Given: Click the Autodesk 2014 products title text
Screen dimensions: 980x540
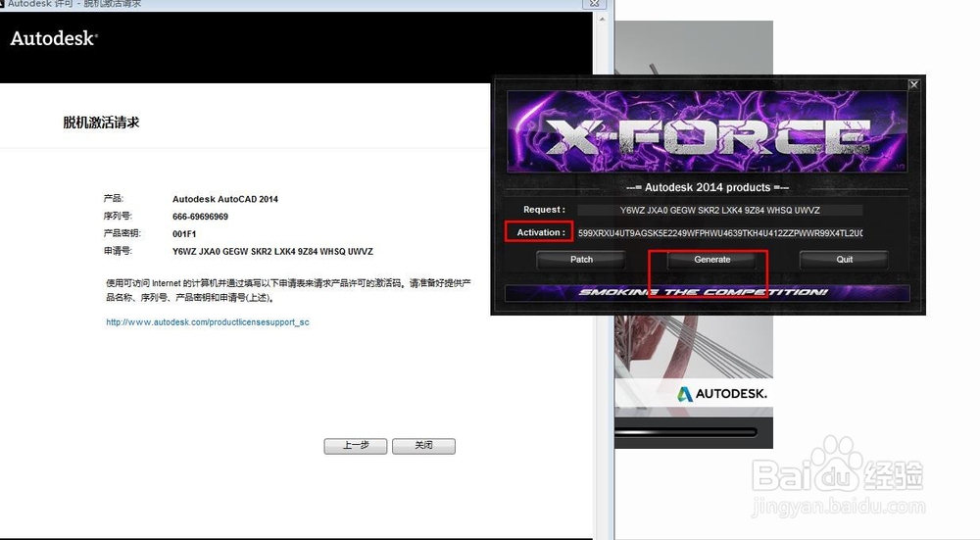Looking at the screenshot, I should 708,187.
